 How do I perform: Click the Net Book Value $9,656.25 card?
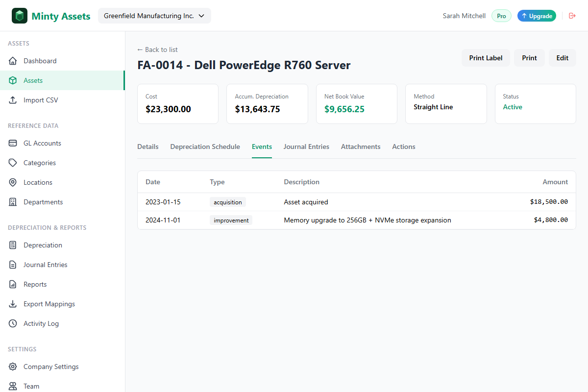pos(357,104)
